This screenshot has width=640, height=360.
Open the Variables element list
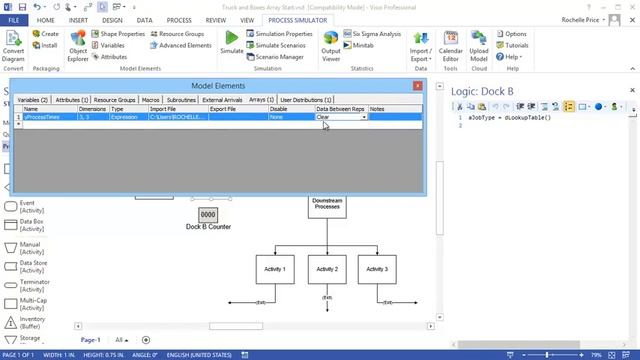pos(108,45)
